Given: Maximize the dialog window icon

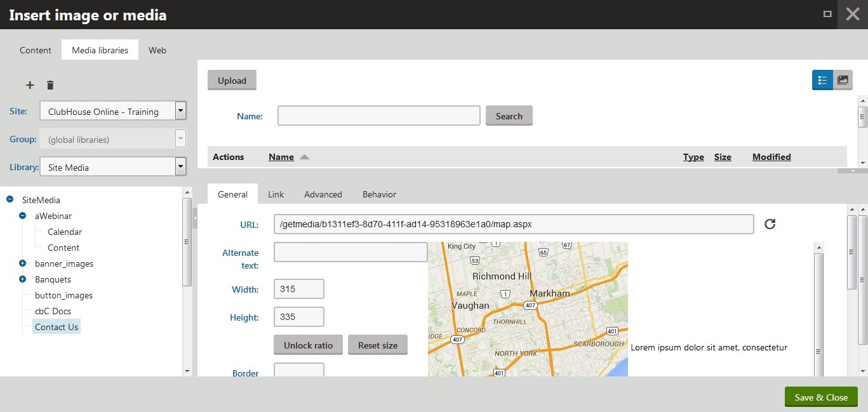Looking at the screenshot, I should pyautogui.click(x=827, y=14).
